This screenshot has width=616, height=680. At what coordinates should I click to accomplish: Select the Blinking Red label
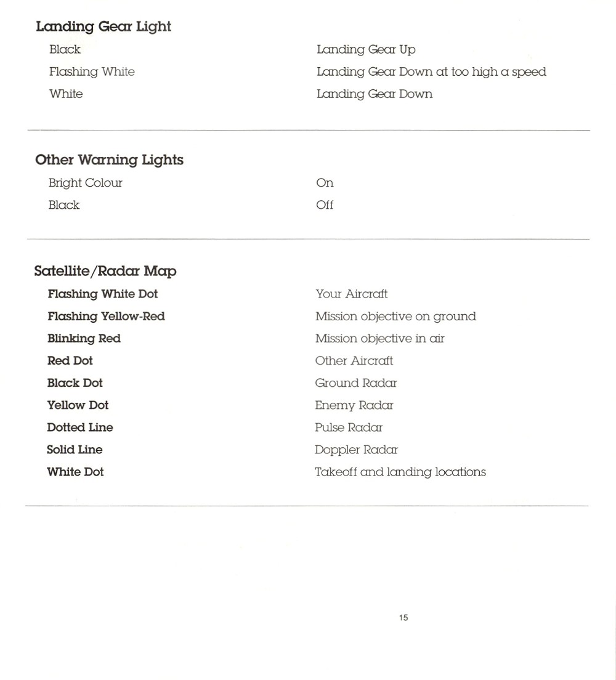(x=84, y=339)
